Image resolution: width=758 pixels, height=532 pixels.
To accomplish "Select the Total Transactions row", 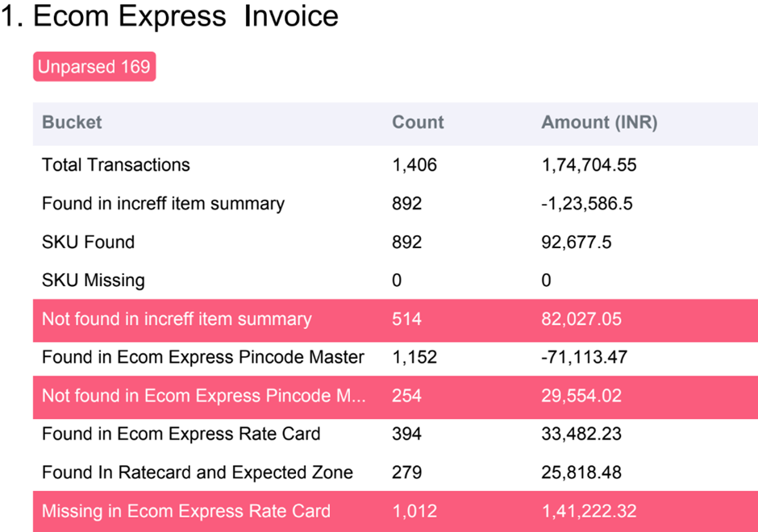I will coord(395,164).
